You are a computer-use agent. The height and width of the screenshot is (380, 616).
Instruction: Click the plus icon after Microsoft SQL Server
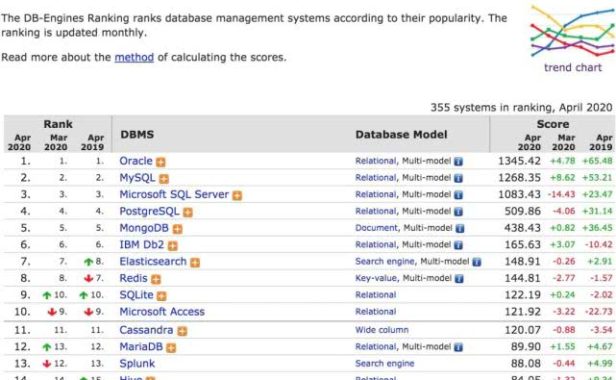[x=237, y=195]
